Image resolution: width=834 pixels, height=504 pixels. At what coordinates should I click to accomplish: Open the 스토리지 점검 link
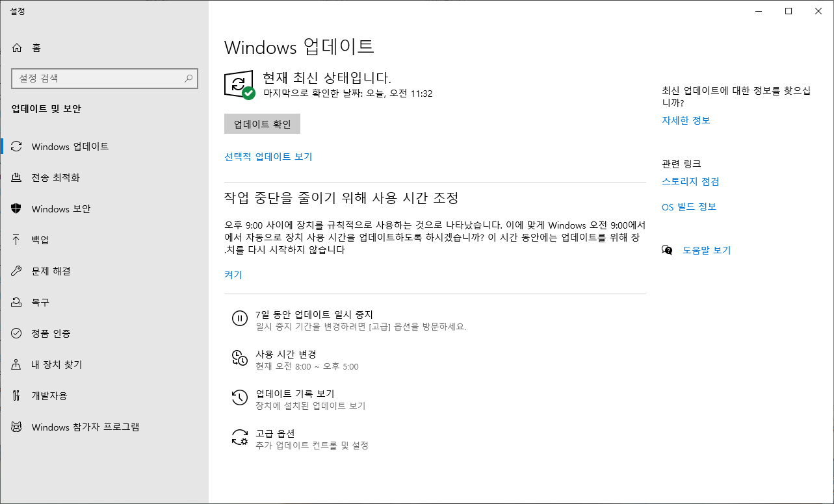(x=690, y=181)
